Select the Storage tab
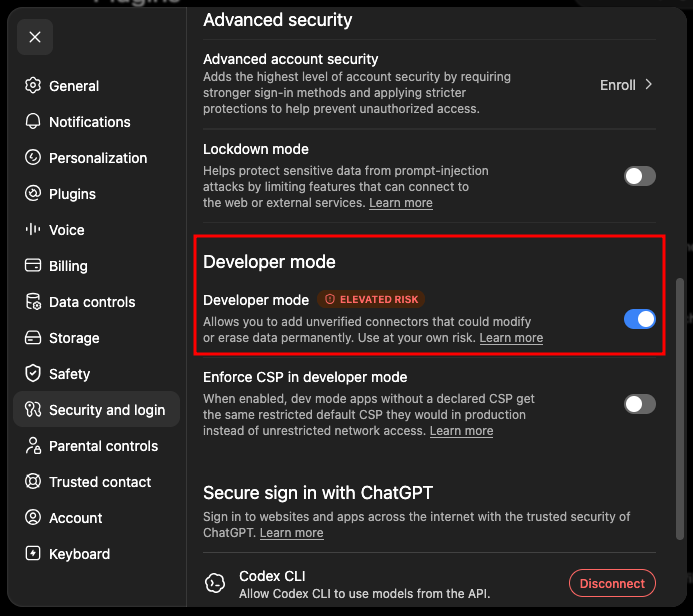The width and height of the screenshot is (693, 616). (x=96, y=338)
